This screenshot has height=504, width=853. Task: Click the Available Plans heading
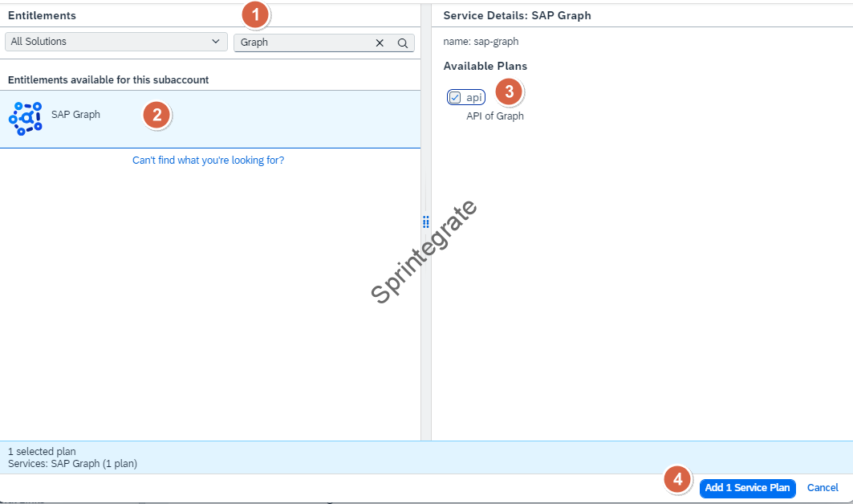tap(485, 67)
